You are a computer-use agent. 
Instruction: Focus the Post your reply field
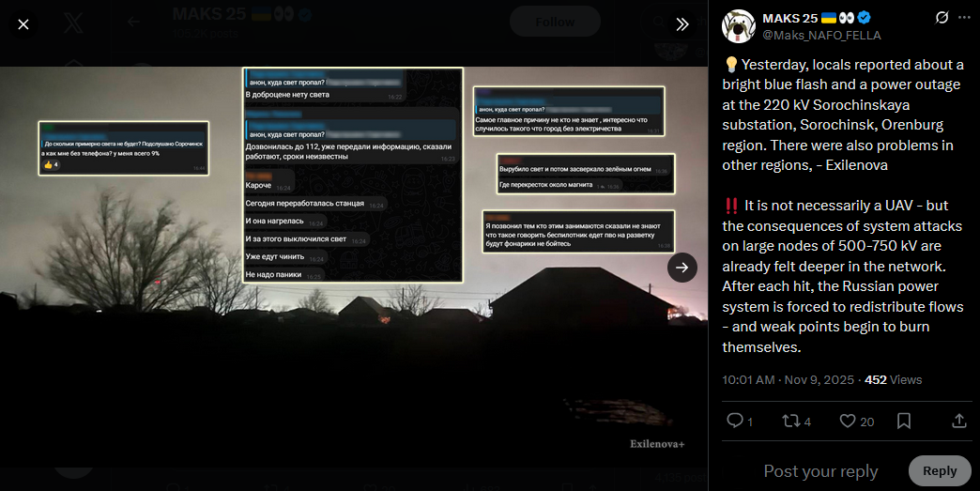pyautogui.click(x=820, y=471)
